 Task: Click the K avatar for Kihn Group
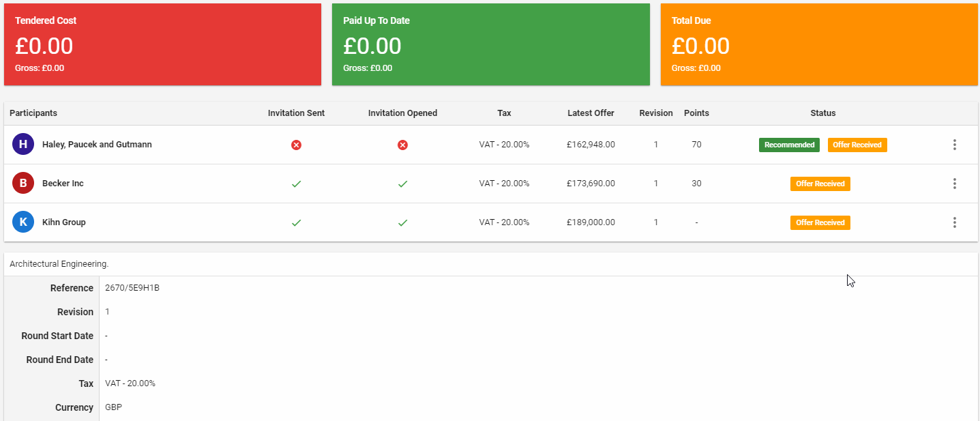[x=23, y=222]
